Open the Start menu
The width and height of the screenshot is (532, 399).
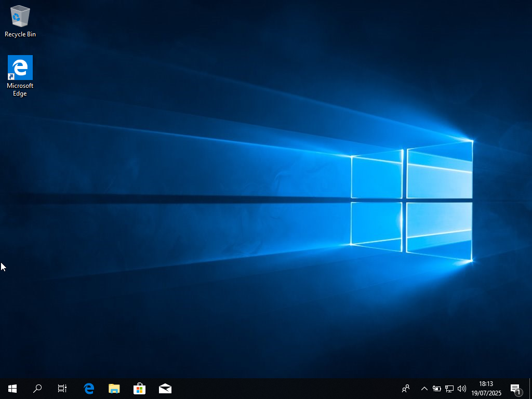coord(12,388)
